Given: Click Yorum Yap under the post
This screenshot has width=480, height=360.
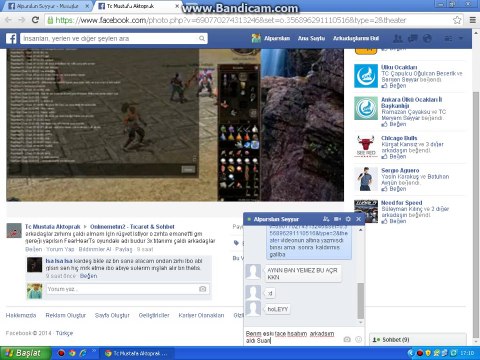Looking at the screenshot, I should (60, 249).
